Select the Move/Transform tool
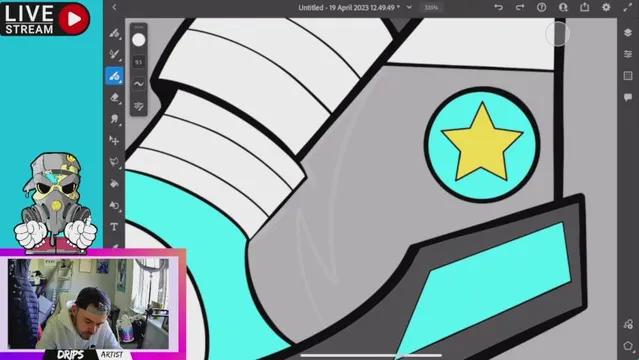The height and width of the screenshot is (360, 639). click(x=114, y=141)
